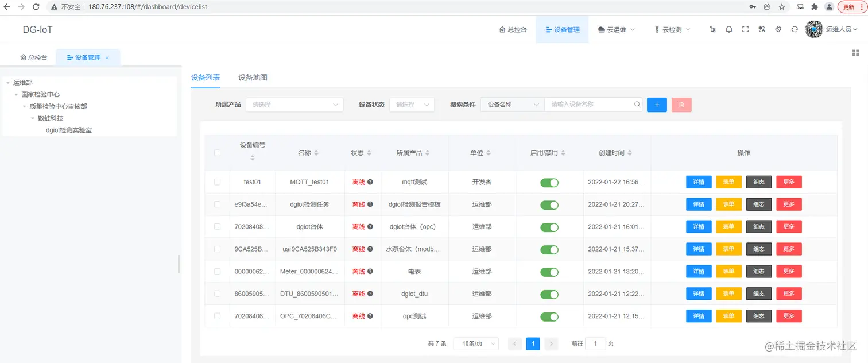This screenshot has height=363, width=868.
Task: Click the 前往 page number input
Action: pyautogui.click(x=595, y=343)
